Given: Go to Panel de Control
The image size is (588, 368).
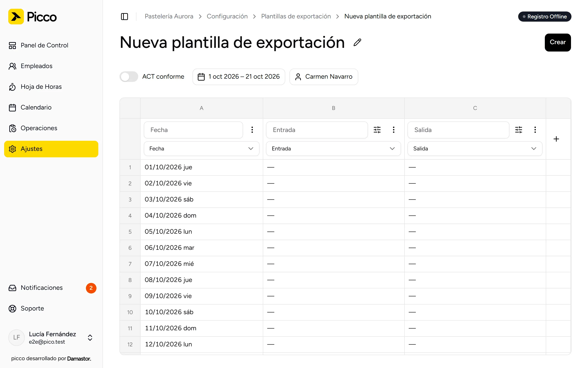Looking at the screenshot, I should (51, 45).
